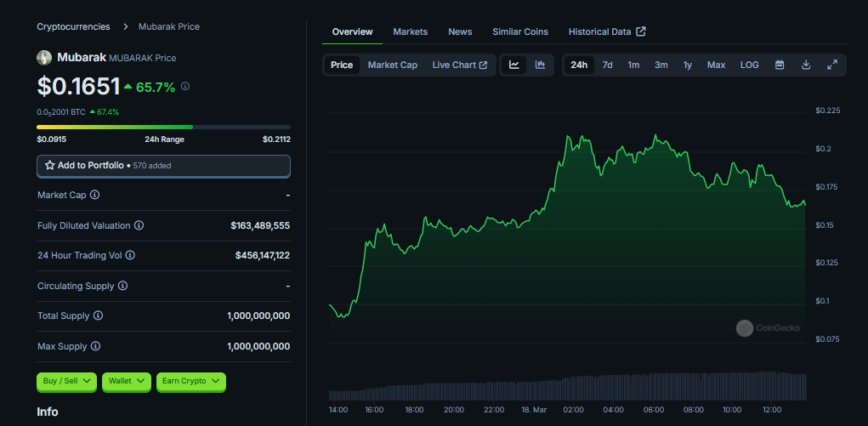Screen dimensions: 868x426
Task: Select 1m time range
Action: point(633,65)
